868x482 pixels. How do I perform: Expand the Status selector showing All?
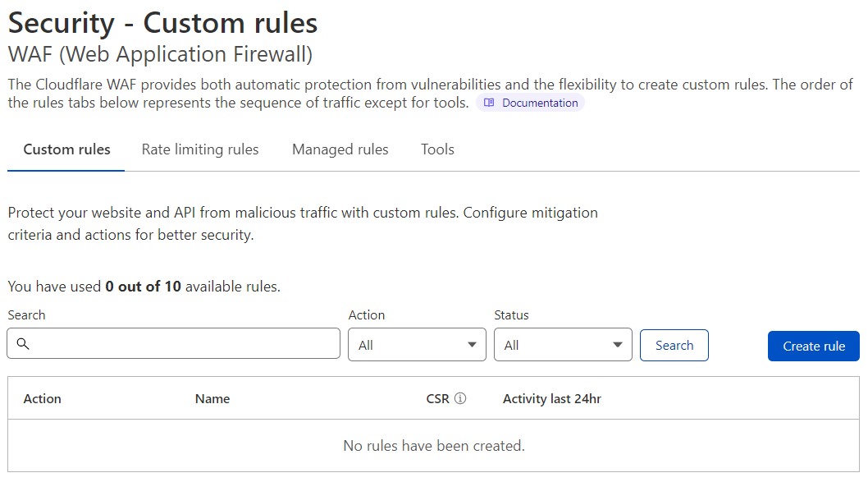(563, 344)
